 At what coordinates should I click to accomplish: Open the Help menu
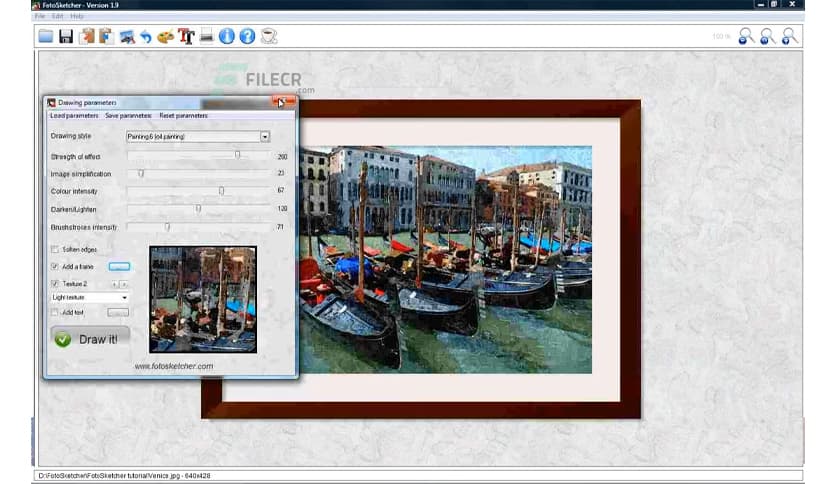click(77, 17)
